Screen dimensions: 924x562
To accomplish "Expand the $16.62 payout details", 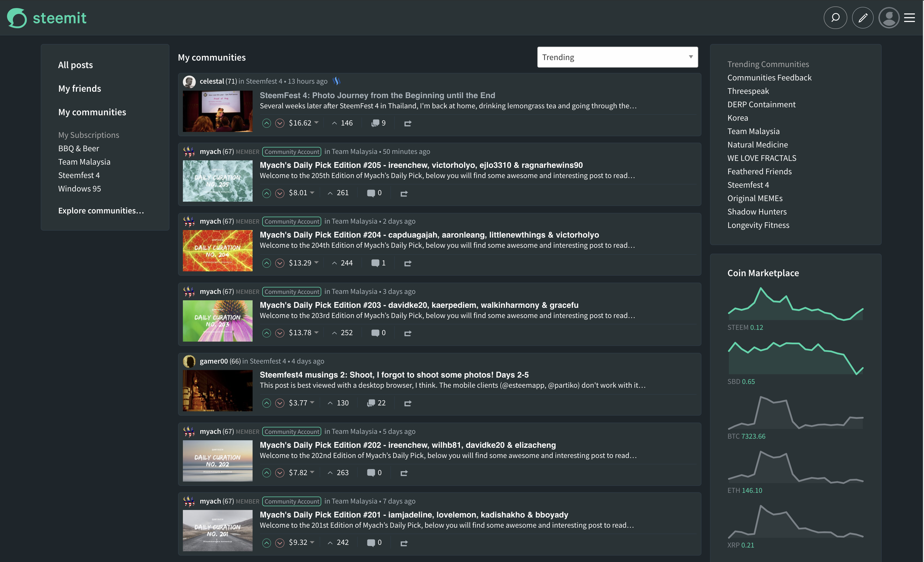I will pyautogui.click(x=304, y=123).
